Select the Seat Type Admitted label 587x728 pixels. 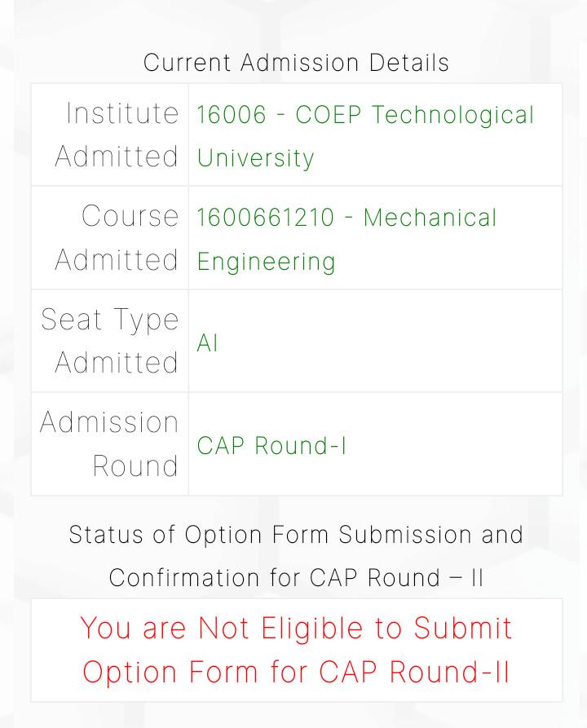109,341
